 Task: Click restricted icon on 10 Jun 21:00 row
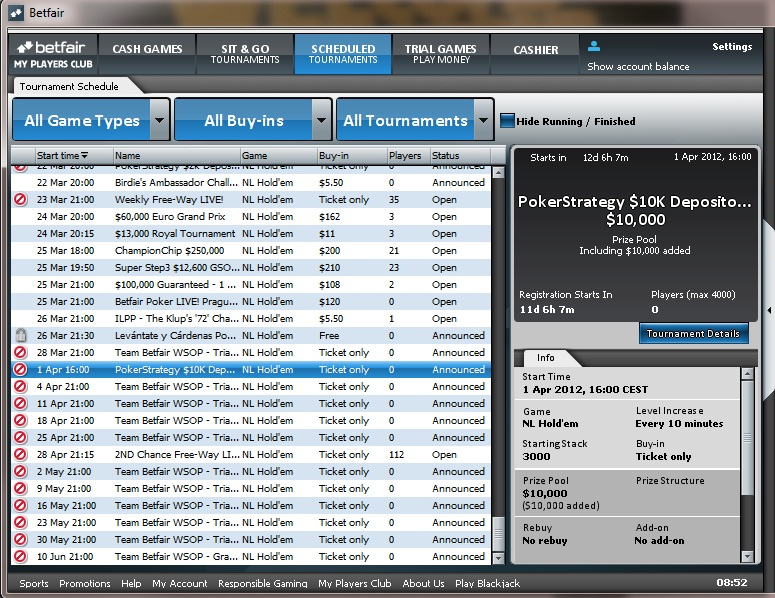click(x=20, y=556)
